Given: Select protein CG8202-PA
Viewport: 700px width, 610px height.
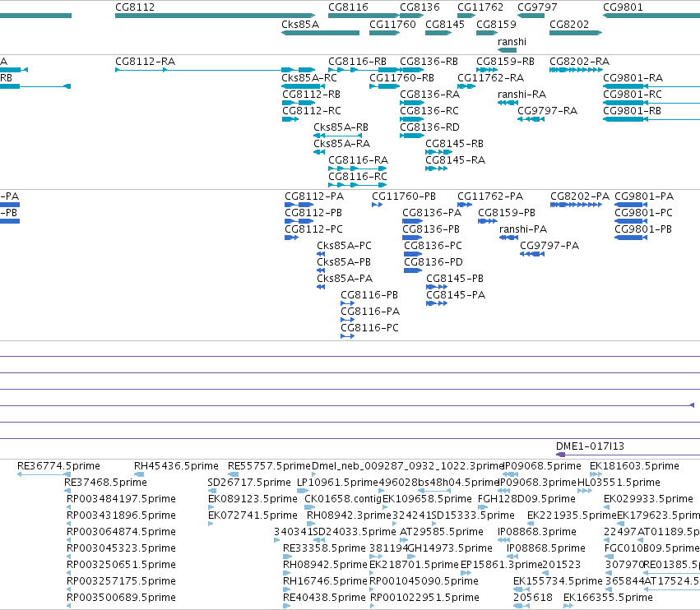Looking at the screenshot, I should (x=576, y=205).
